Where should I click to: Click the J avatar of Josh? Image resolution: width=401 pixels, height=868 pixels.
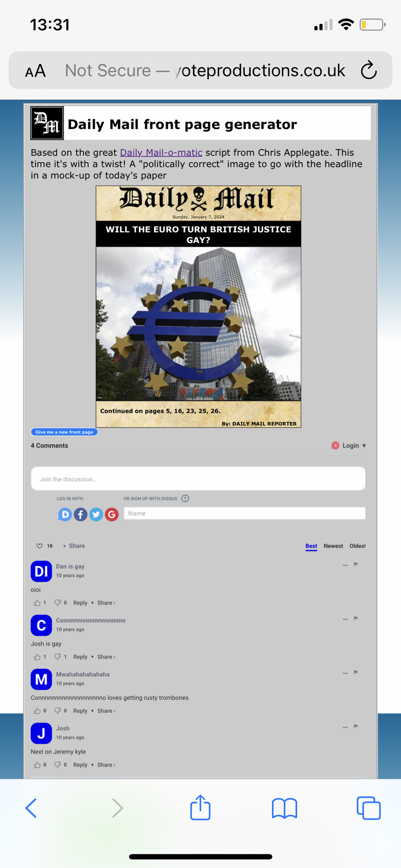[x=41, y=733]
